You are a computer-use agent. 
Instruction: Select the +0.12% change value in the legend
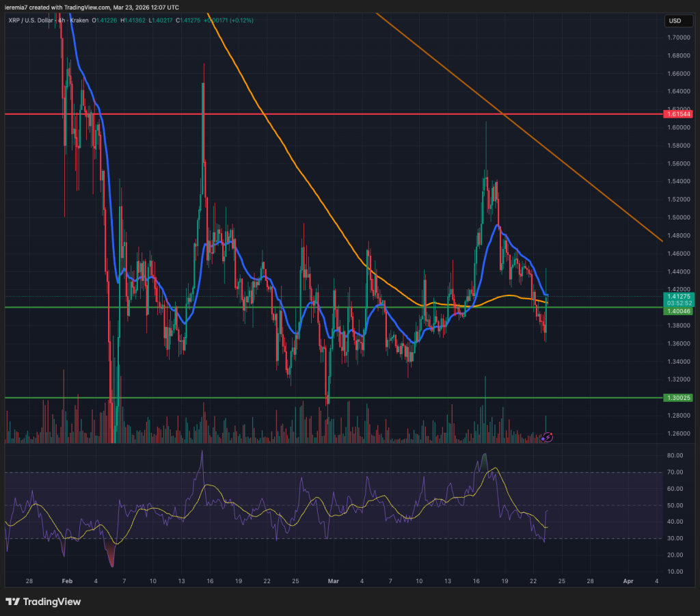243,21
